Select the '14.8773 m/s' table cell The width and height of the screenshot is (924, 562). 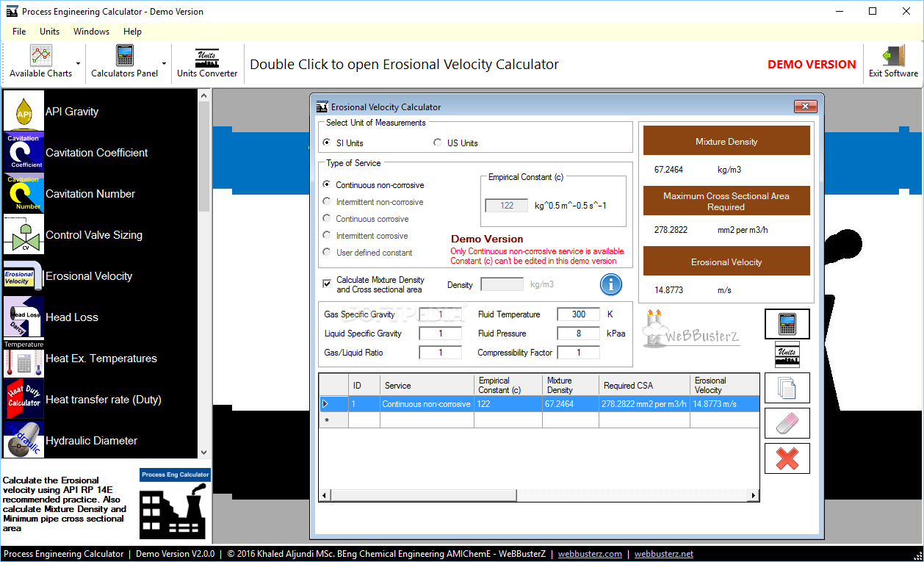click(725, 404)
